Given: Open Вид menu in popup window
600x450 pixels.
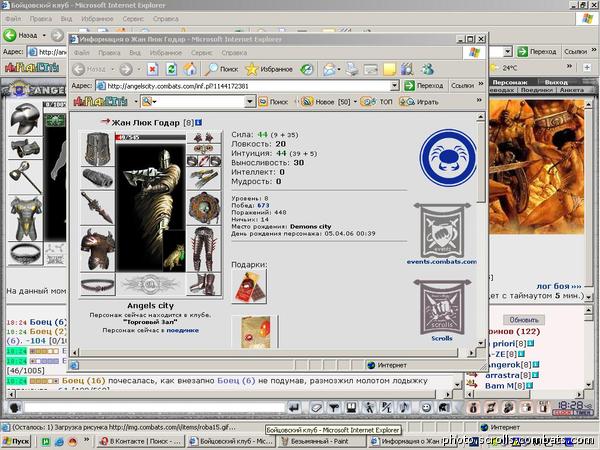Looking at the screenshot, I should pyautogui.click(x=135, y=53).
